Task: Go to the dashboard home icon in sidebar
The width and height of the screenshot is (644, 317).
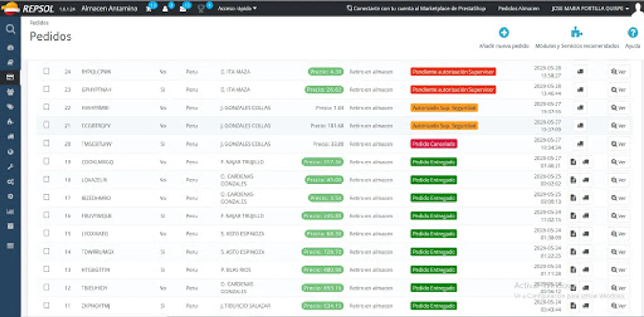Action: [11, 48]
